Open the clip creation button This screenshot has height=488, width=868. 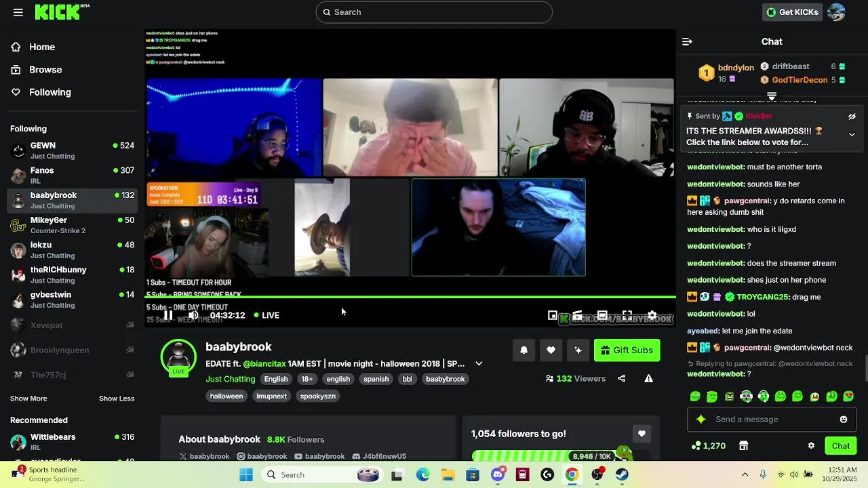point(577,316)
